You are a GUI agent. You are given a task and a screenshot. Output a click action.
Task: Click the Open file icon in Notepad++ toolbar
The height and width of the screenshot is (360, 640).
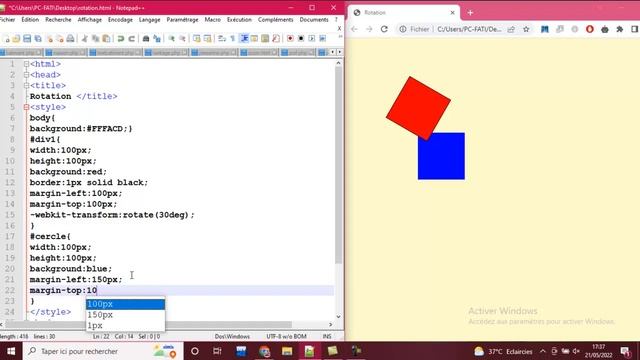click(16, 39)
